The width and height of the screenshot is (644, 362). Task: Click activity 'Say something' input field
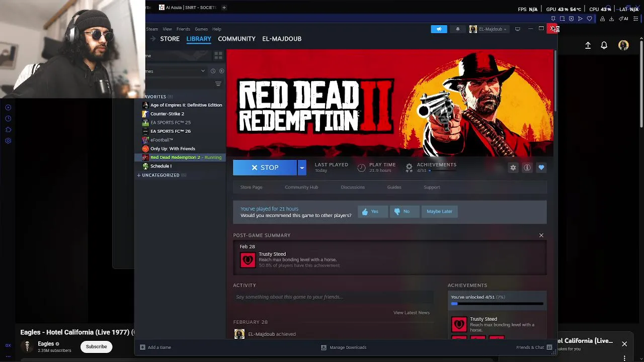coord(333,297)
